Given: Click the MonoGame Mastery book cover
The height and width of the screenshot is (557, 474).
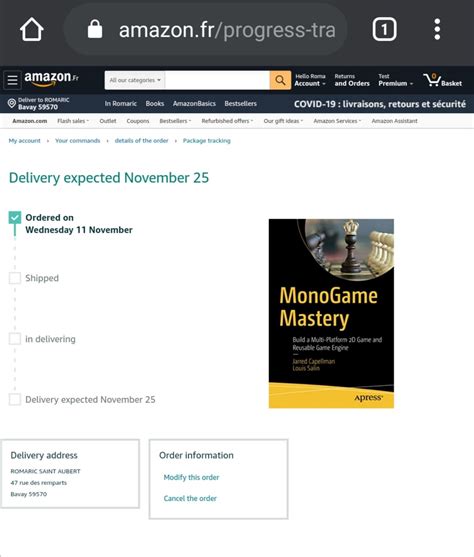Looking at the screenshot, I should (331, 313).
